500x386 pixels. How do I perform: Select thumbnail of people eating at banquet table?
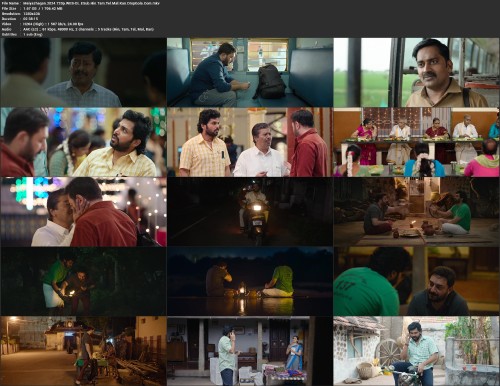[x=416, y=142]
